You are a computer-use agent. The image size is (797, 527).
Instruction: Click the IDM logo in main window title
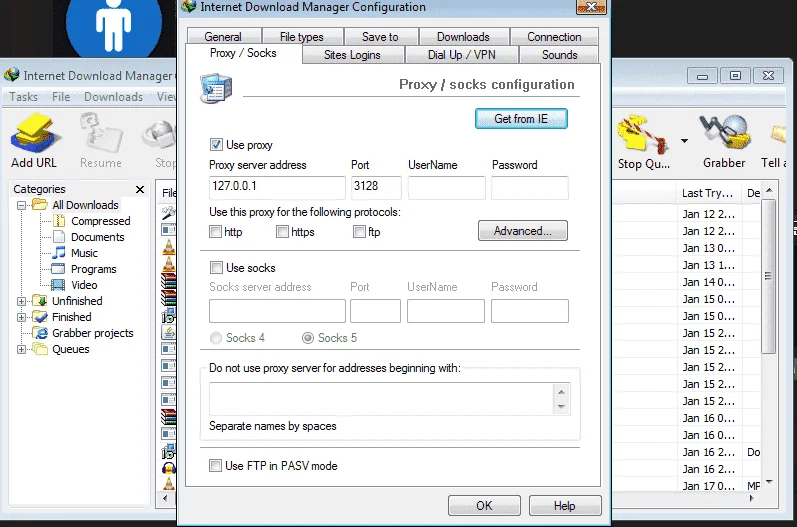tap(12, 75)
